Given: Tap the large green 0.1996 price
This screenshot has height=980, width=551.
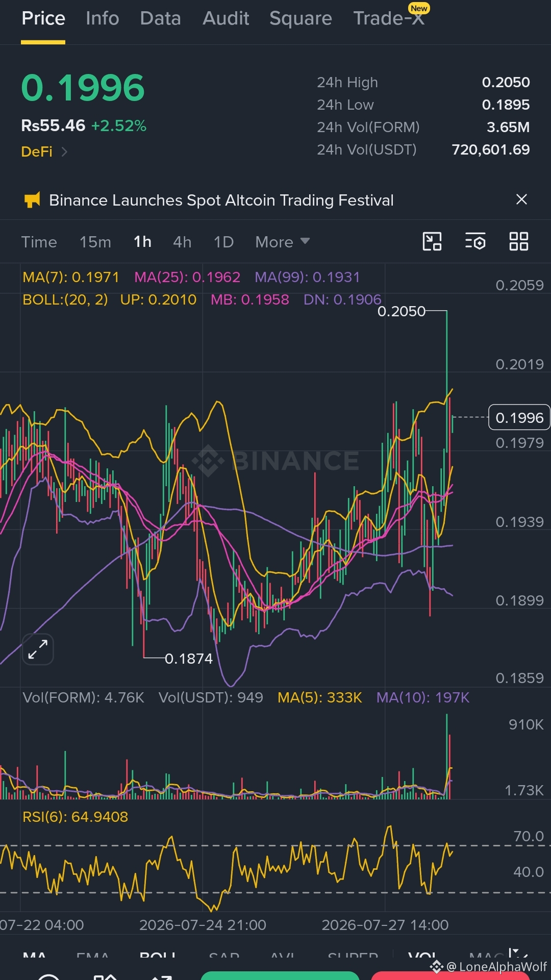Looking at the screenshot, I should (x=83, y=88).
